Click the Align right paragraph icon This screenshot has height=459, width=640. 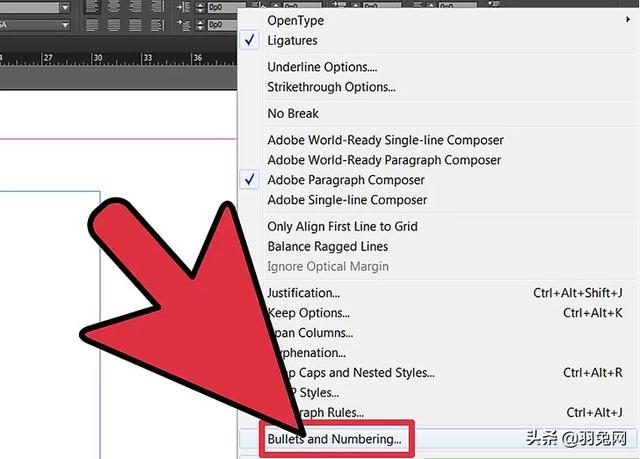click(x=136, y=7)
